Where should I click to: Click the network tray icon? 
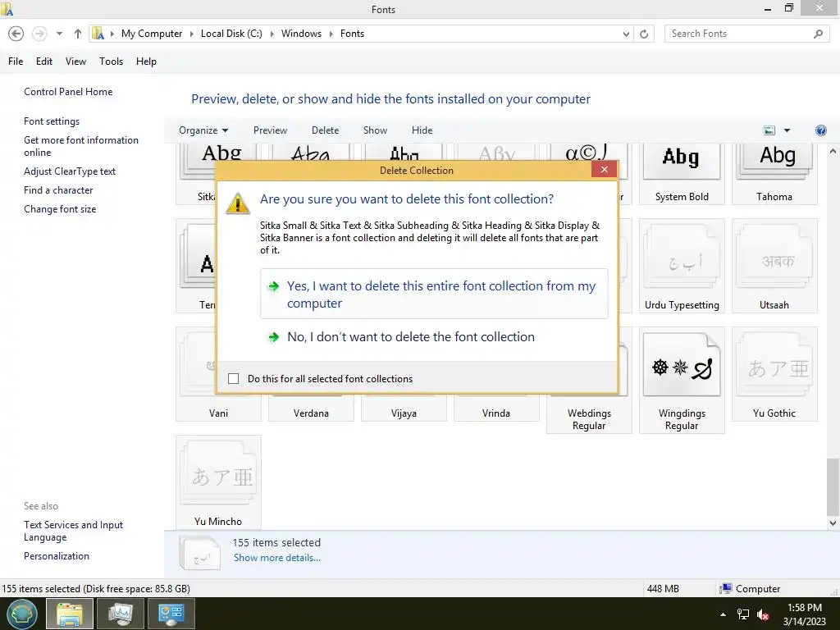[743, 614]
